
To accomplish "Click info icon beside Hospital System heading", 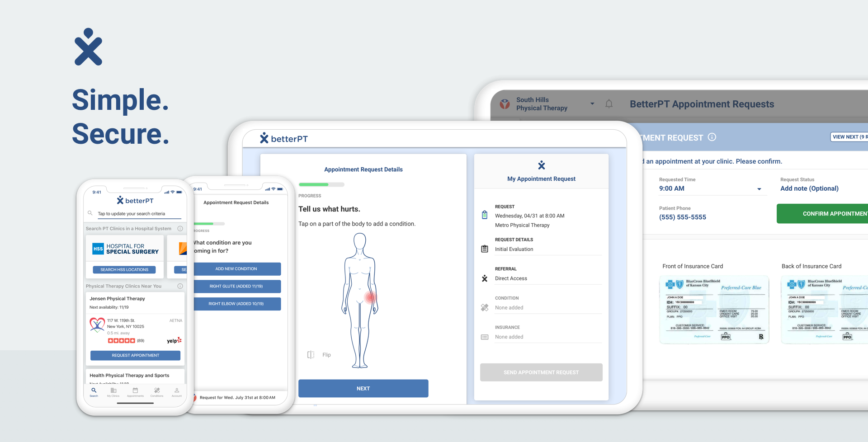I will tap(180, 229).
